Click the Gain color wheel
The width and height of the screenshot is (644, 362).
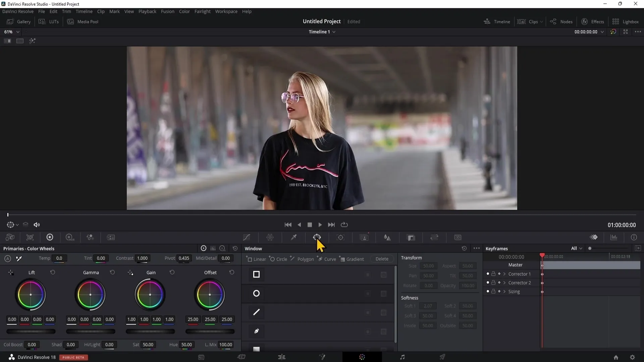pos(150,295)
